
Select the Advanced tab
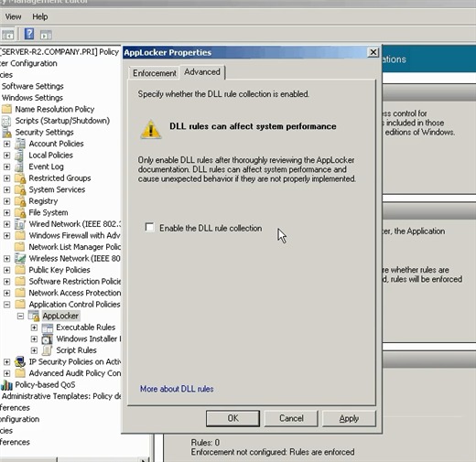coord(202,72)
